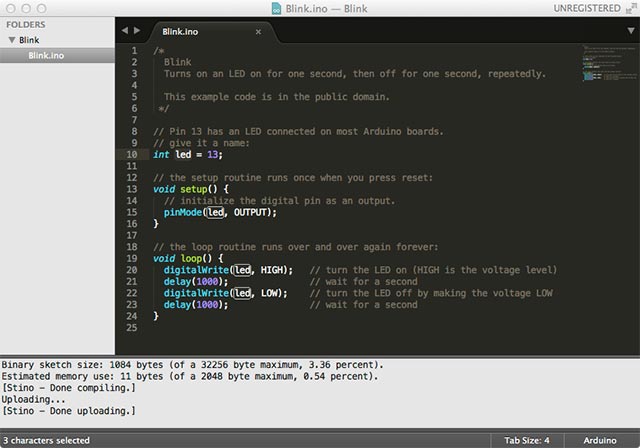Open the Tab Size: 4 selector
Image resolution: width=640 pixels, height=448 pixels.
tap(527, 441)
